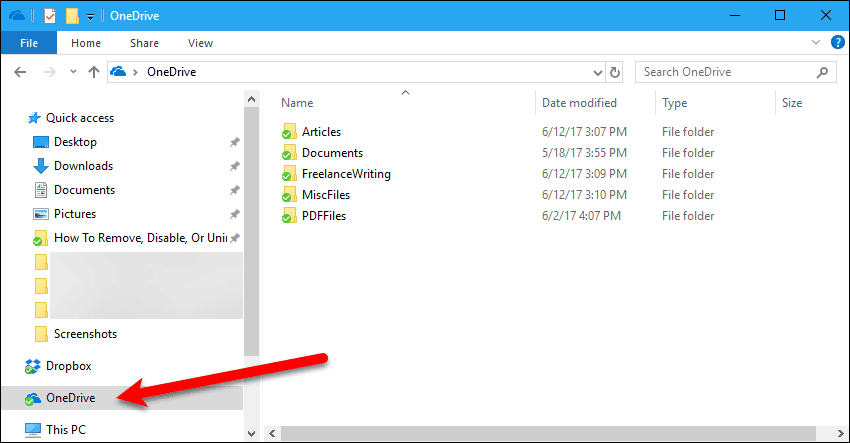Click the Dropbox icon in sidebar
Screen dimensions: 850x443
tap(32, 366)
